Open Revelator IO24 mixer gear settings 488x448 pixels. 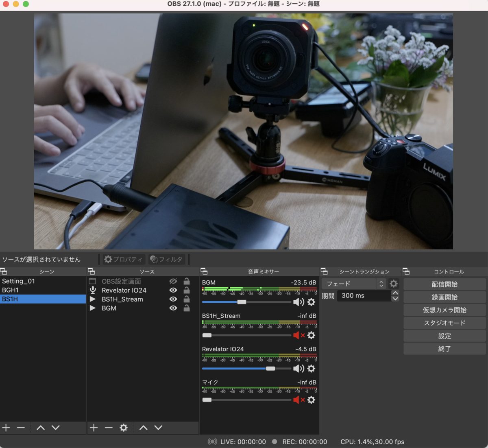click(311, 369)
